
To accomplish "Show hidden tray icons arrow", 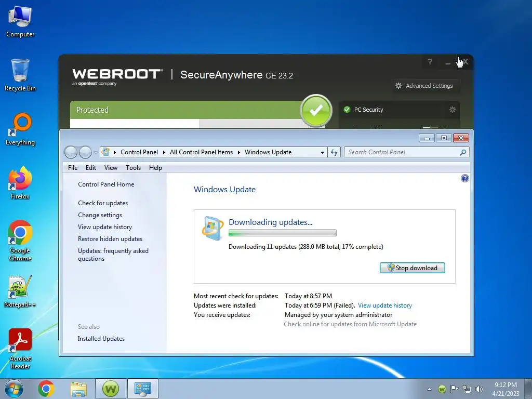I will click(429, 389).
